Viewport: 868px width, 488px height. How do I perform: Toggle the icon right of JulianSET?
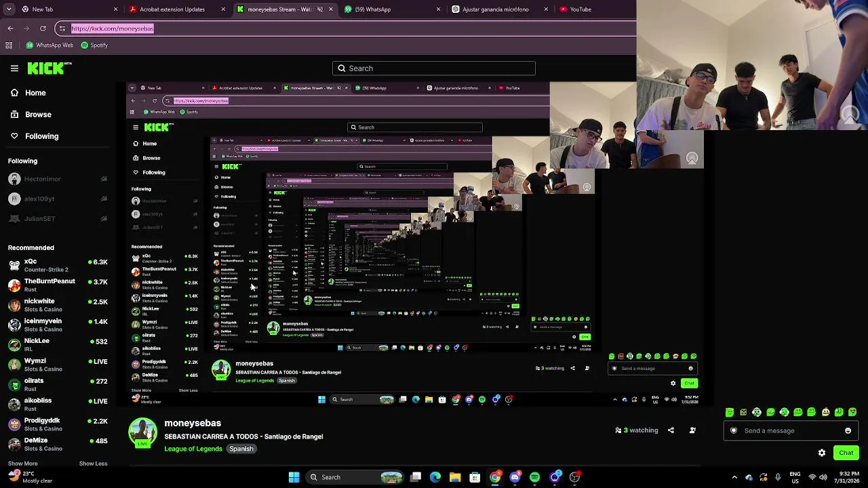point(104,218)
